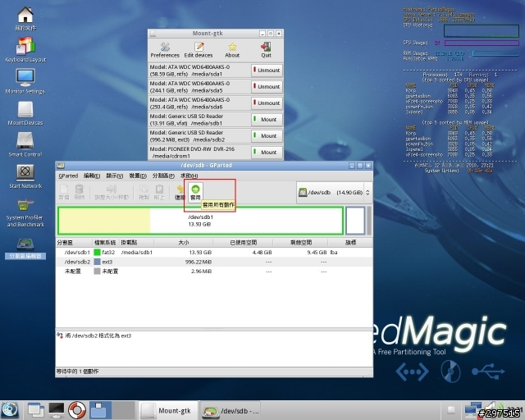This screenshot has width=525, height=420.
Task: Click the Undo (復原) arrow icon in GParted
Action: pos(180,189)
